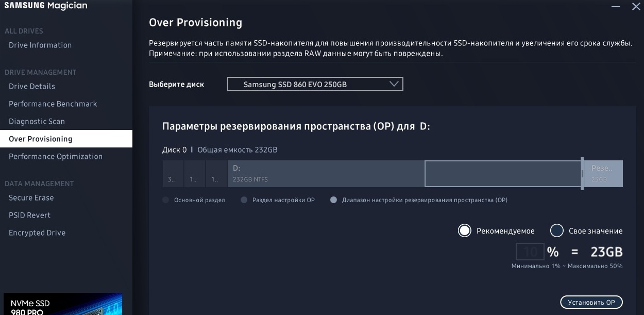This screenshot has height=315, width=644.
Task: Click the drive dropdown chevron arrow
Action: tap(394, 84)
